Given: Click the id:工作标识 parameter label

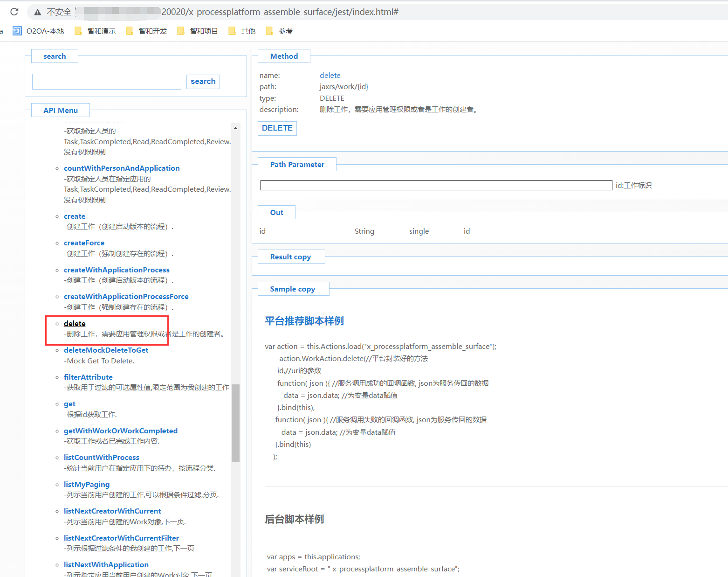Looking at the screenshot, I should point(633,185).
